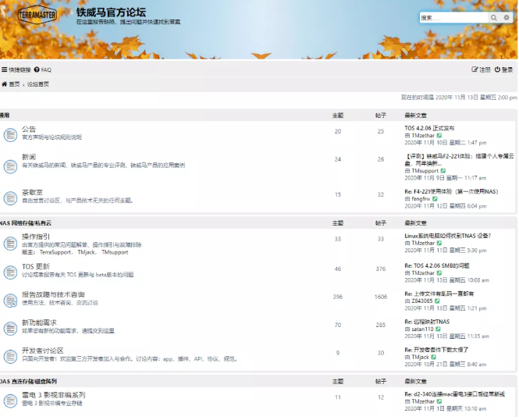
Task: Click the 雷电 3 影视非编系列 forum icon
Action: [10, 400]
